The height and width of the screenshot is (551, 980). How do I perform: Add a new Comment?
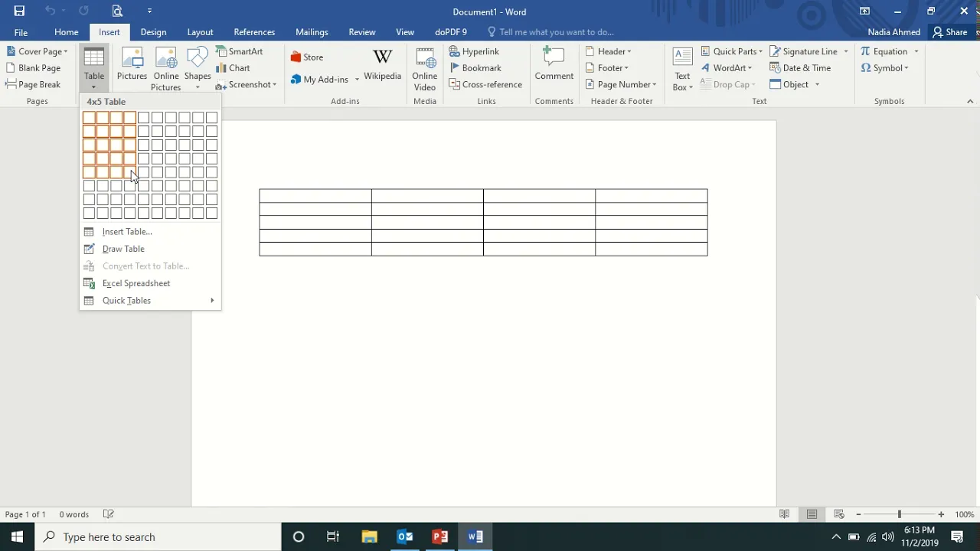[x=554, y=64]
